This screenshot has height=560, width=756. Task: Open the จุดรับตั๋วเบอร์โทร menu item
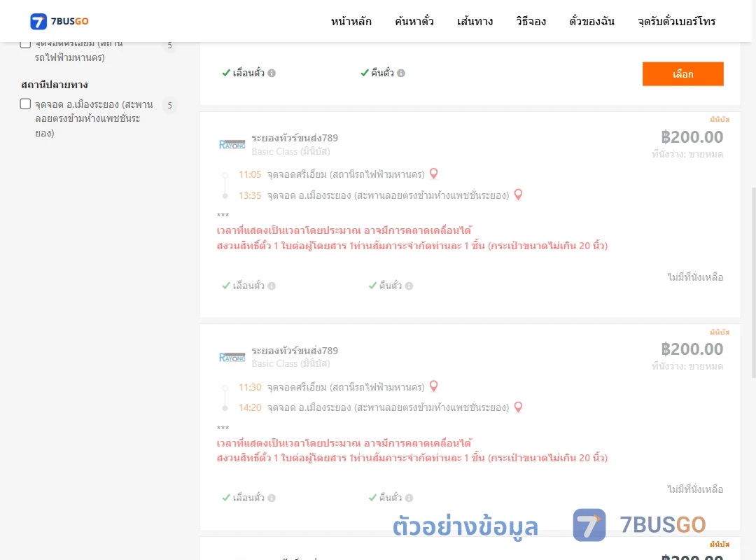click(676, 21)
